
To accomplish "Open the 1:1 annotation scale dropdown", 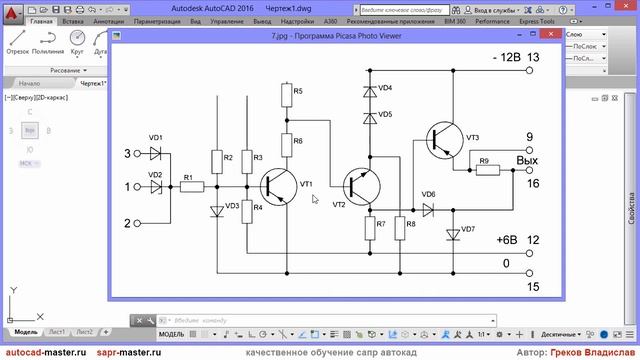I will (x=484, y=334).
